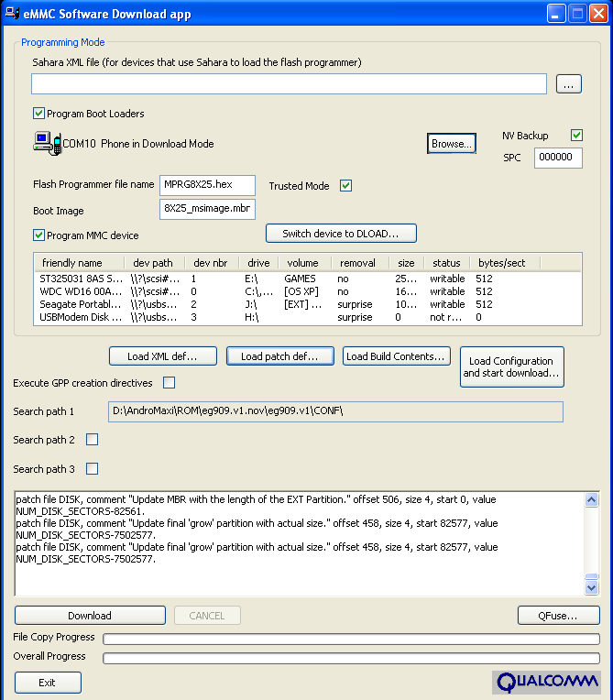Select the ST325031 8AS device row
The width and height of the screenshot is (613, 700).
[x=308, y=279]
